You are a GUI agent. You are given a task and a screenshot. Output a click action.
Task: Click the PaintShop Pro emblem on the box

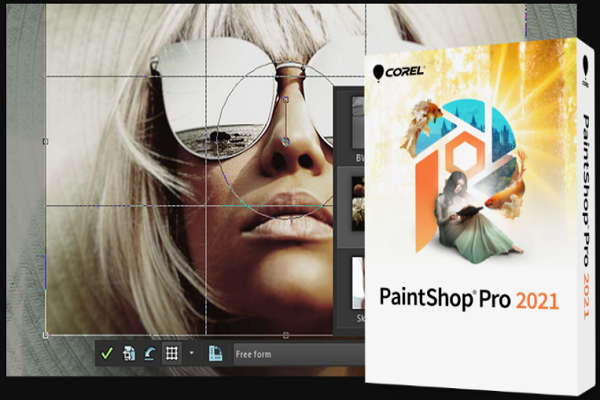coord(465,180)
